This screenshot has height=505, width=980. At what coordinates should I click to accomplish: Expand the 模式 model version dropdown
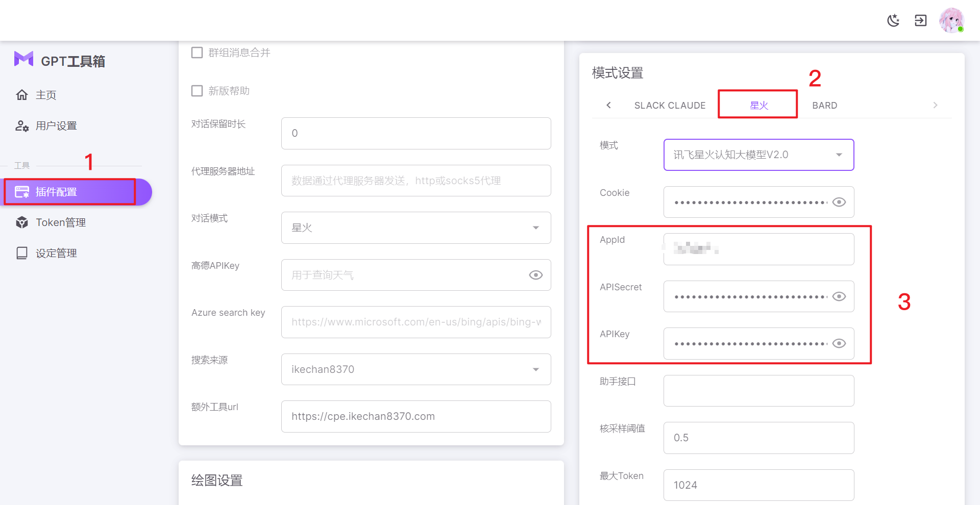(x=758, y=155)
